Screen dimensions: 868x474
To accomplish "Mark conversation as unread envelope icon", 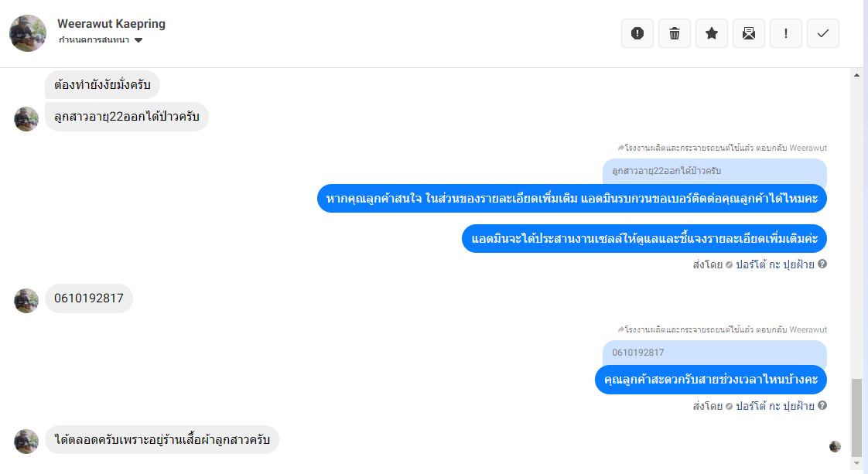I will (x=748, y=33).
